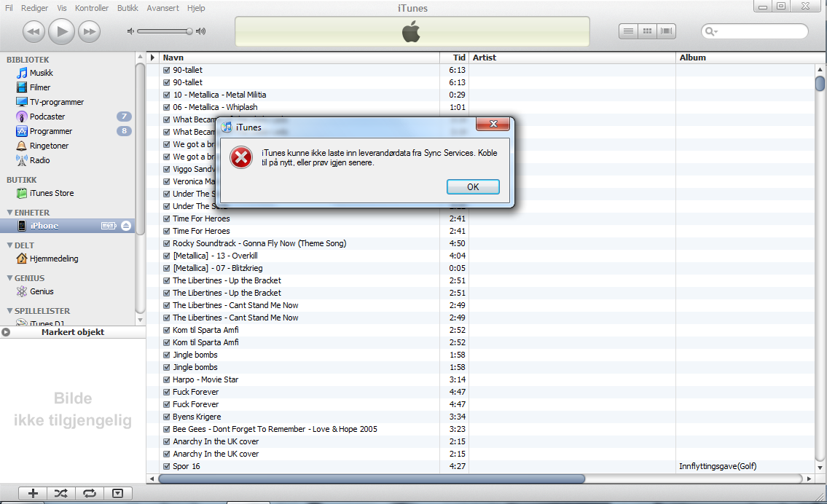Click the Markert objekt round arrow button
The width and height of the screenshot is (827, 504).
tap(6, 332)
